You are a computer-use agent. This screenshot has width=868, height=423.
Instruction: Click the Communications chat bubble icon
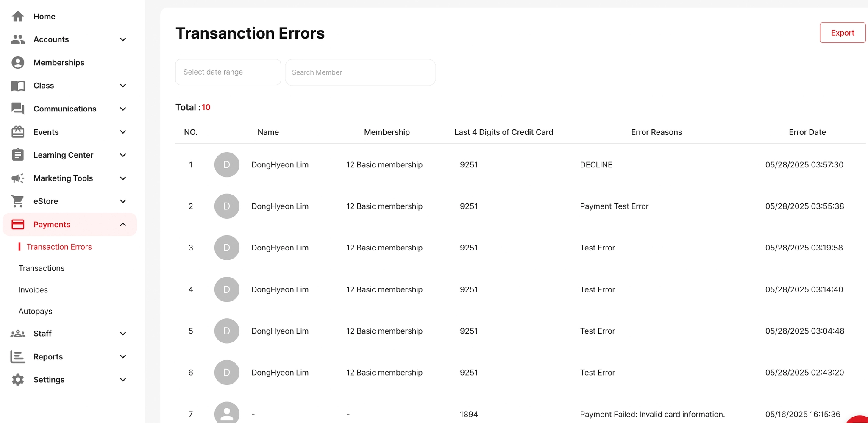18,109
